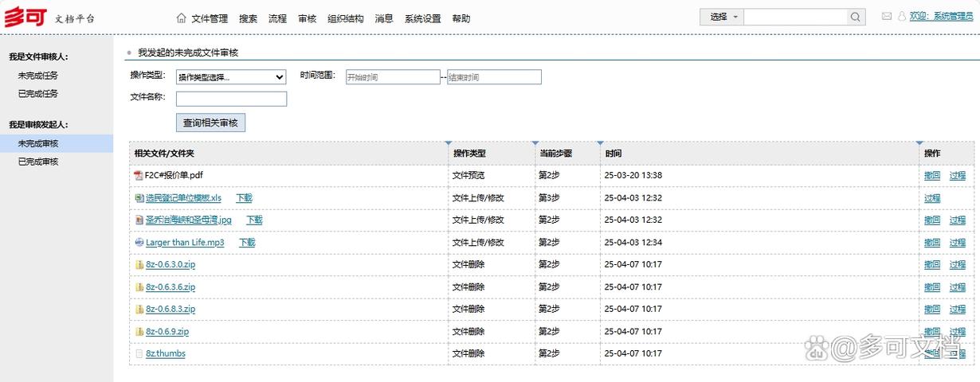Click sort arrow on 当前步骤 column
The height and width of the screenshot is (382, 980).
[535, 143]
